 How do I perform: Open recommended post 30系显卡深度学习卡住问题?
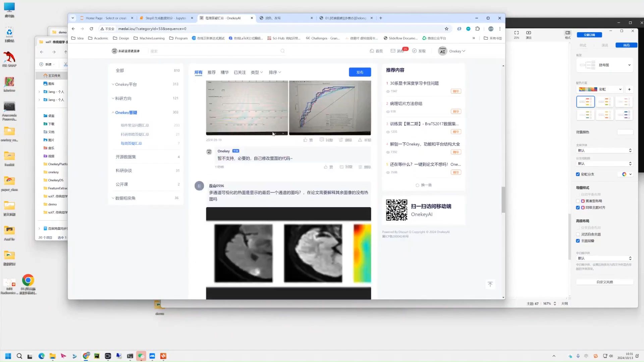pyautogui.click(x=414, y=83)
